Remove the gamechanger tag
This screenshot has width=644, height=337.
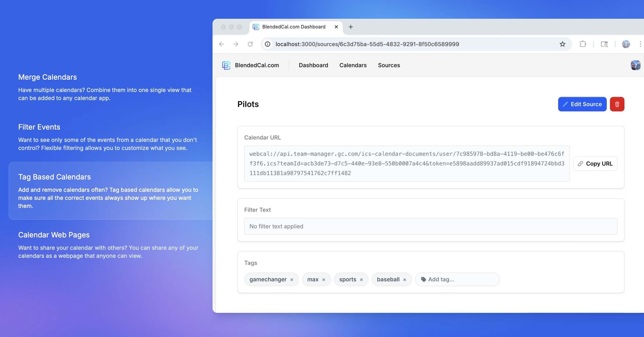pos(292,280)
